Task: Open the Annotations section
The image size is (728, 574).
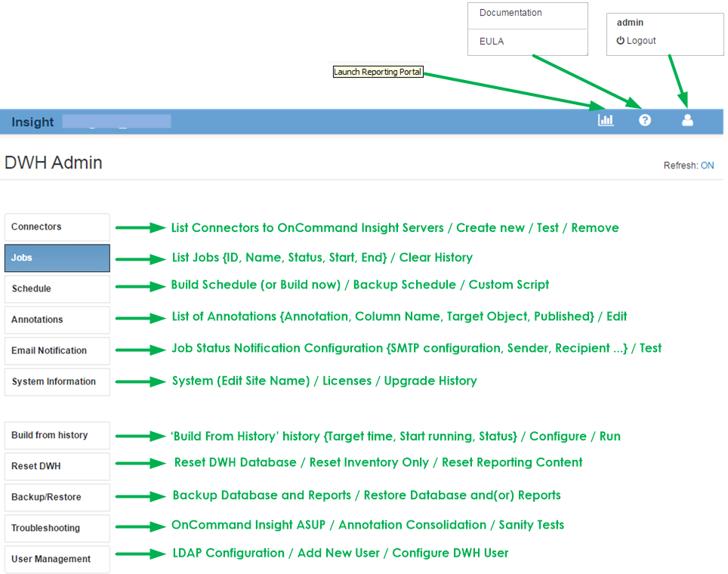Action: pos(57,319)
